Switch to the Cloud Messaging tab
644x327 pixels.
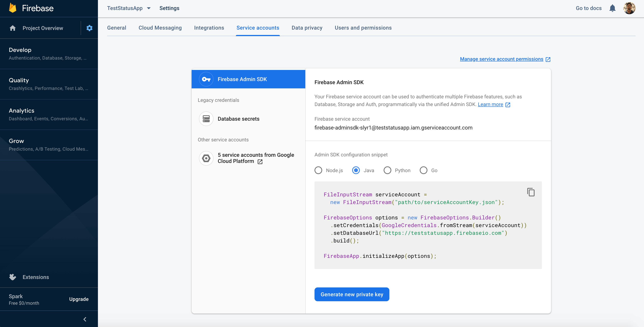click(x=160, y=28)
